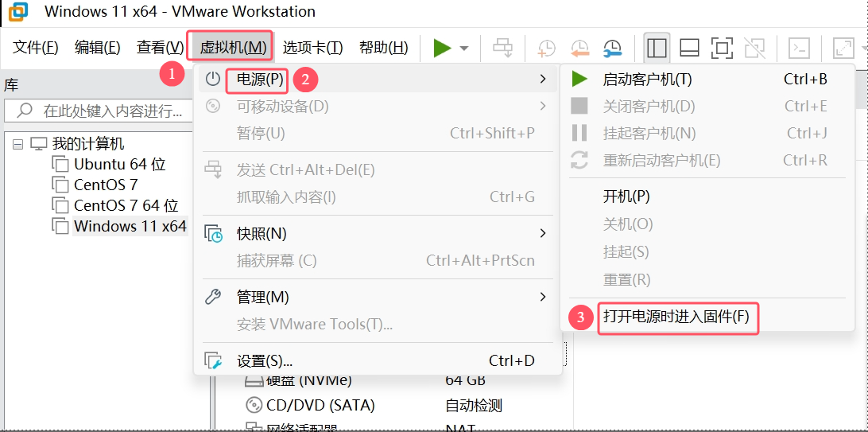This screenshot has width=868, height=432.
Task: Open the console view terminal icon
Action: [799, 48]
